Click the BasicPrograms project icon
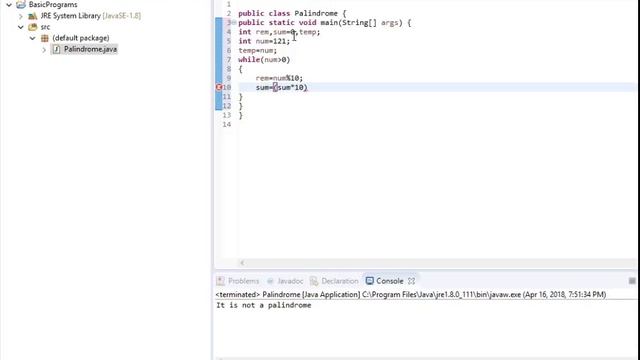Screen dimensions: 640x360 tap(21, 4)
